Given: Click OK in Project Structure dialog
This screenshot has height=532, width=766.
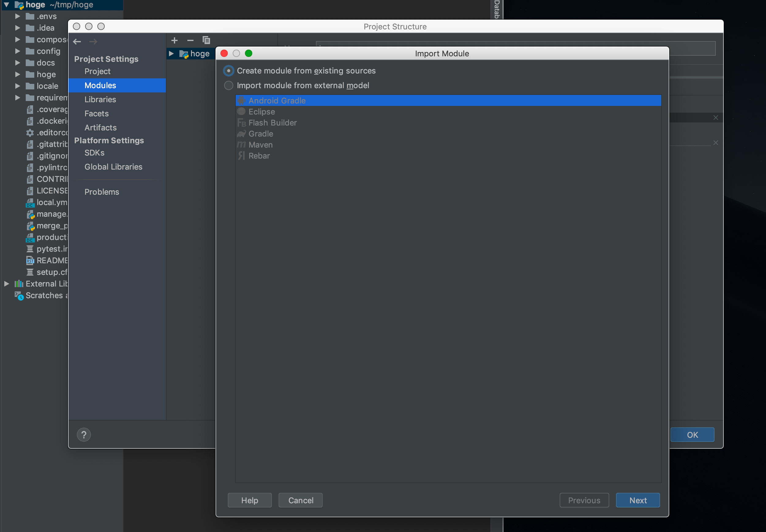Looking at the screenshot, I should pyautogui.click(x=692, y=435).
